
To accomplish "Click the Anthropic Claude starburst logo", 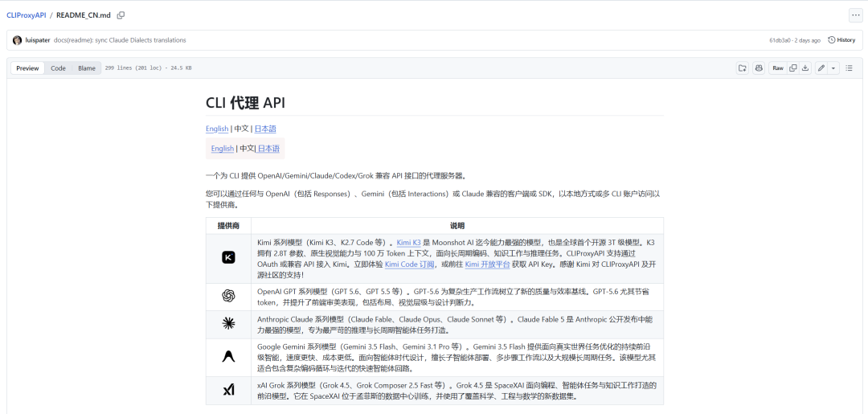I will (x=228, y=324).
